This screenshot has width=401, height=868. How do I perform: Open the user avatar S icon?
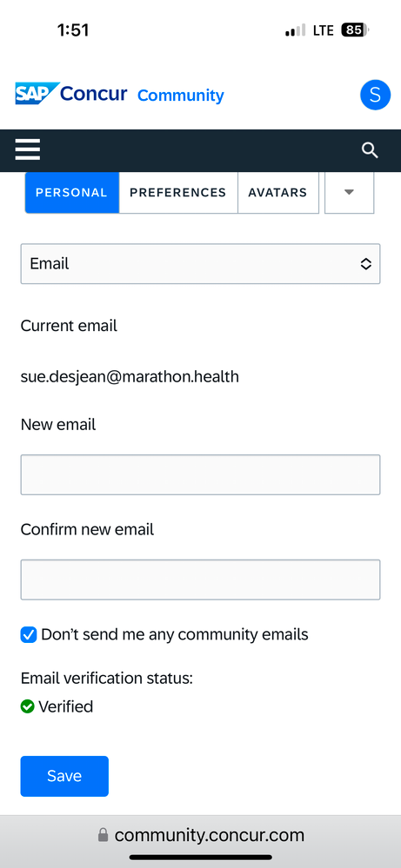(x=376, y=95)
